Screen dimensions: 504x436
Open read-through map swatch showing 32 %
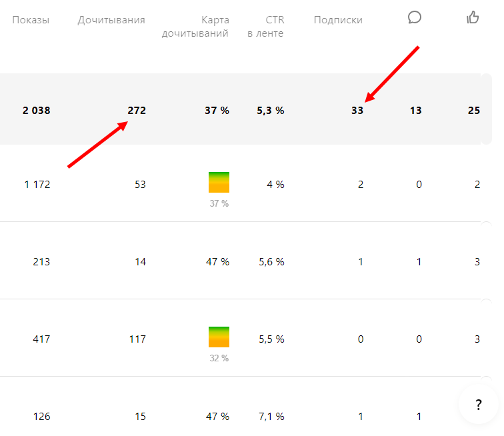coord(219,337)
